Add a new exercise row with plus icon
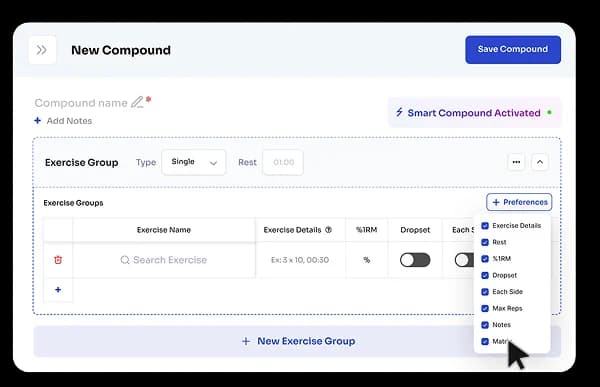The image size is (600, 387). click(x=58, y=290)
